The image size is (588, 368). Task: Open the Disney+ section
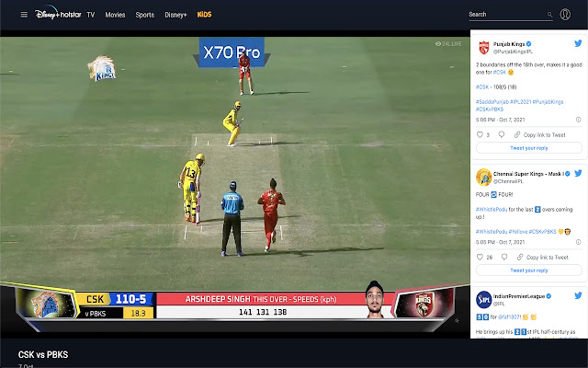coord(175,15)
